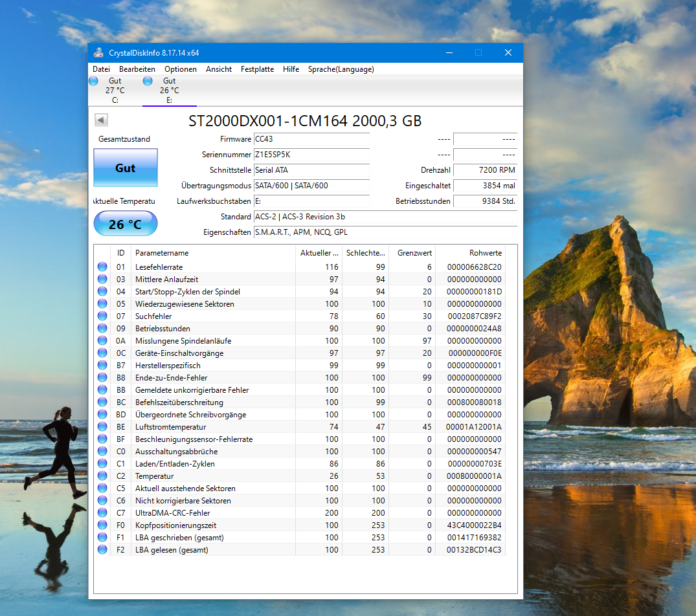The image size is (696, 616).
Task: Click the Betriebsstunden value 9384 Std.
Action: [485, 201]
